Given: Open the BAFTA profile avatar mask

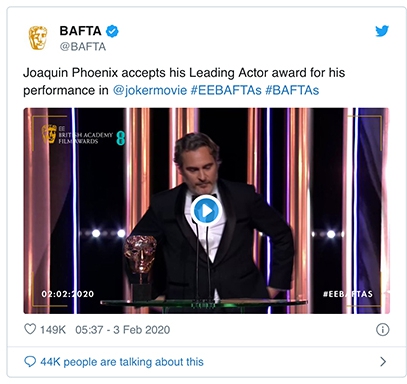Looking at the screenshot, I should click(38, 38).
